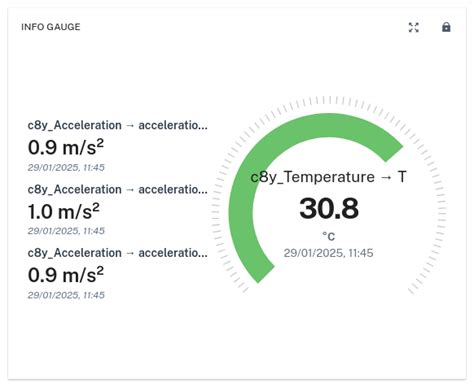Select the c8y_Temperature → T label
Viewport: 474px width, 387px height.
pyautogui.click(x=328, y=177)
